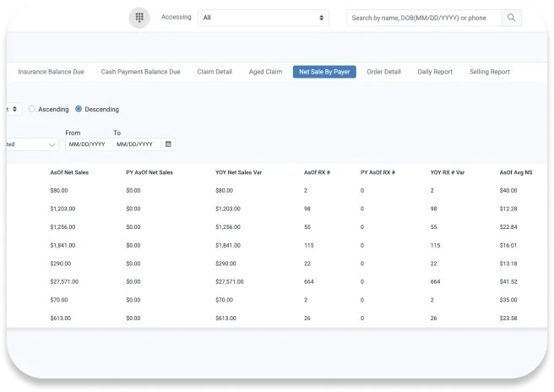Click the $613.00 AsOf Net Sales cell
The height and width of the screenshot is (392, 554).
click(61, 318)
